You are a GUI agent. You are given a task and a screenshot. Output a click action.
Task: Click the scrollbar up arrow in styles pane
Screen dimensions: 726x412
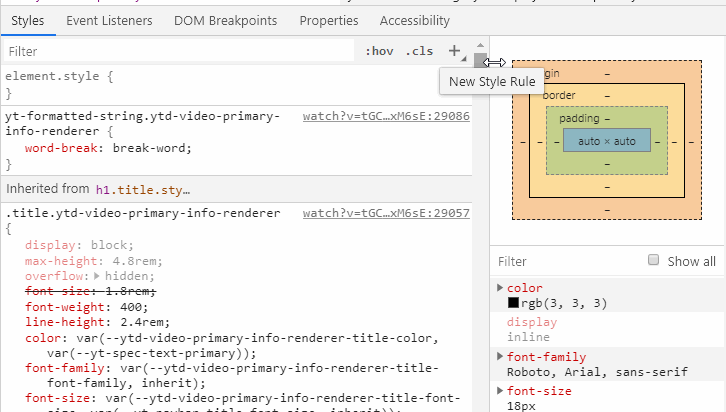pos(480,45)
